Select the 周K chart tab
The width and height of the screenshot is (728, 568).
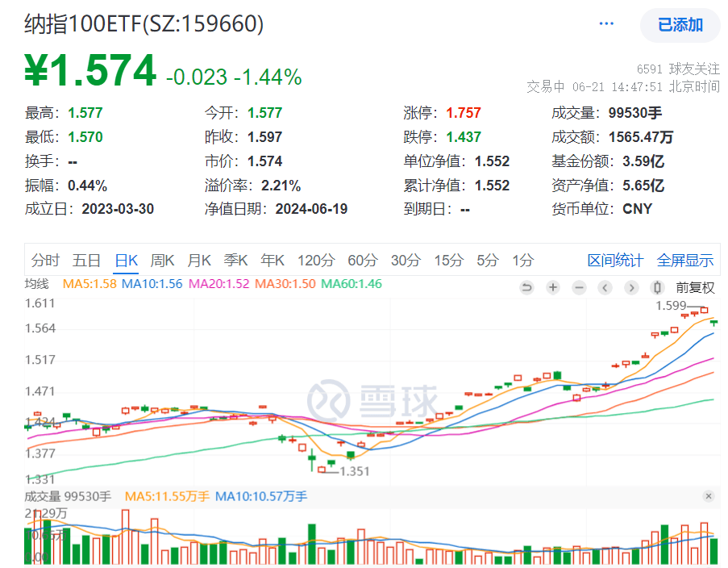tap(162, 261)
